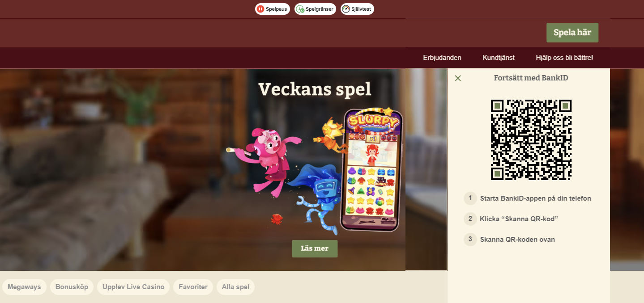Open the Erbjudanden menu item
644x303 pixels.
coord(442,58)
